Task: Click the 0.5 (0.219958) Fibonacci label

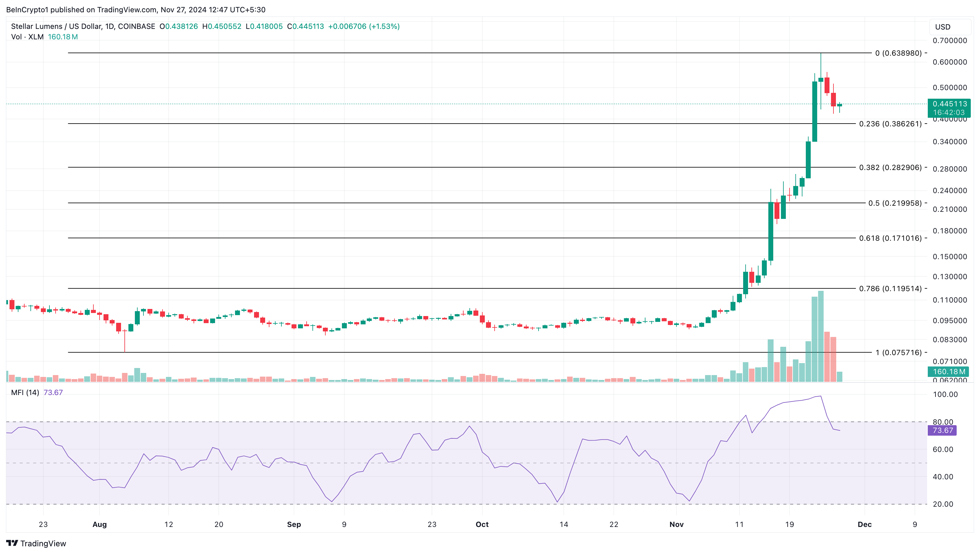Action: pos(895,203)
